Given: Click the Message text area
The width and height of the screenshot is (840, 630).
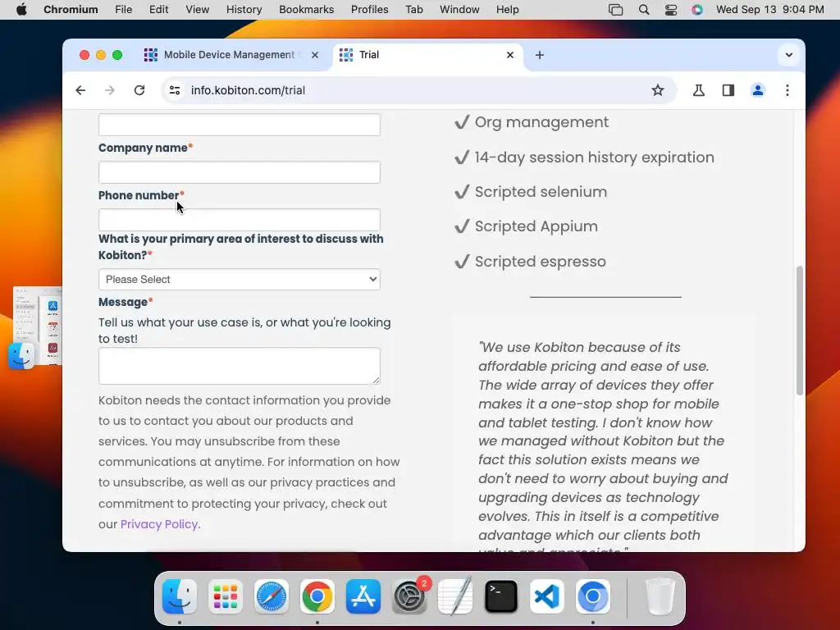Looking at the screenshot, I should 240,366.
